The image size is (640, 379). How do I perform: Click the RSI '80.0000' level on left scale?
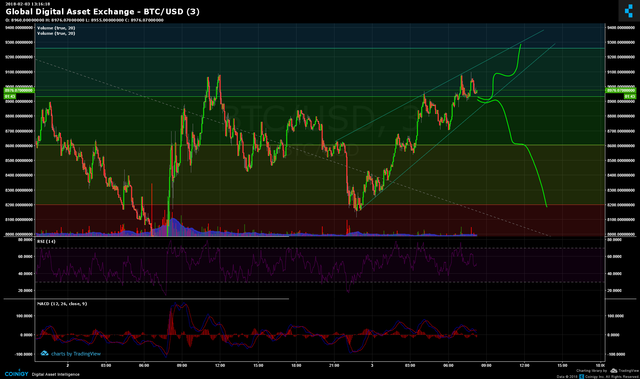[26, 240]
